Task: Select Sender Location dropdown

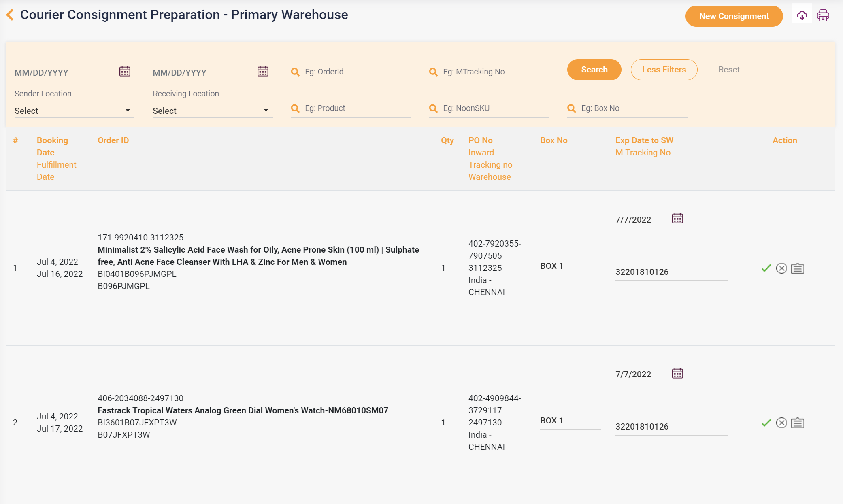Action: (x=71, y=111)
